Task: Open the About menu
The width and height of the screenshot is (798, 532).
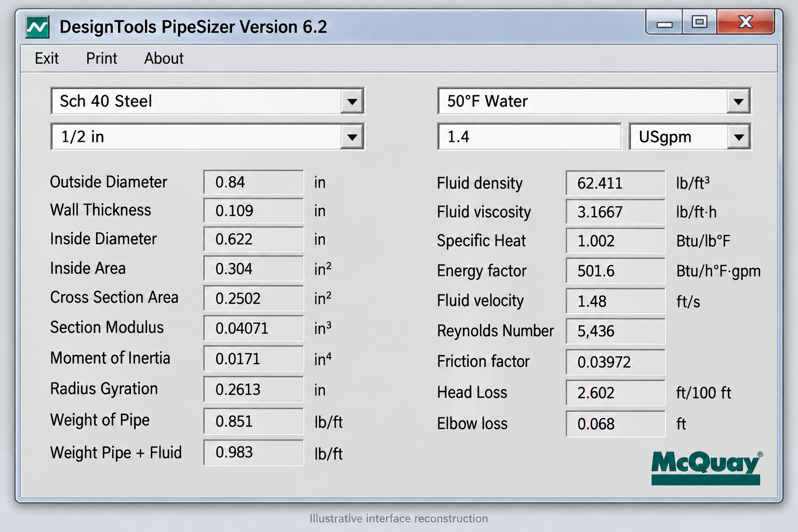Action: (x=164, y=58)
